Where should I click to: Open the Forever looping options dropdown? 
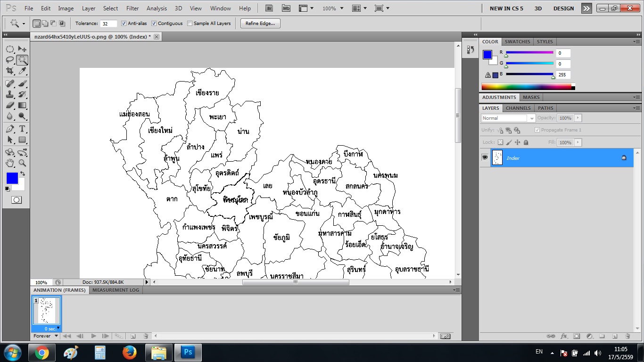pyautogui.click(x=46, y=336)
